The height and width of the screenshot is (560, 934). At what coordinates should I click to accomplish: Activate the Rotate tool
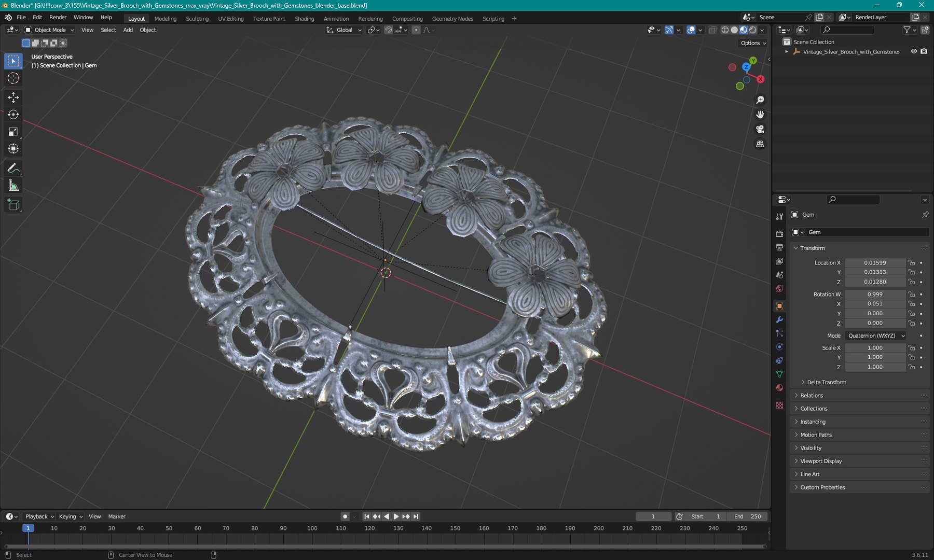13,115
